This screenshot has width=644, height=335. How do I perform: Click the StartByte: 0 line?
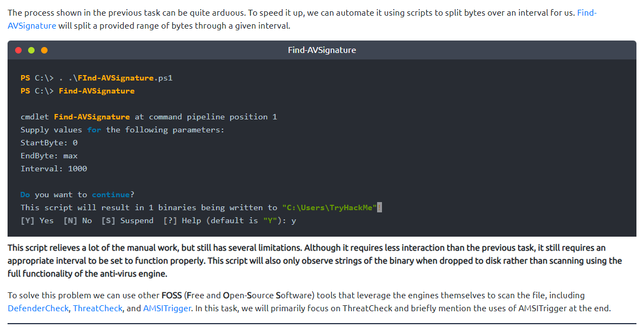[49, 143]
